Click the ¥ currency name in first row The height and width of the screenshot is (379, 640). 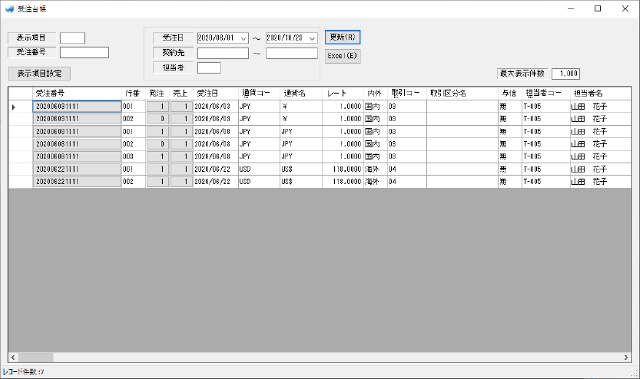[301, 106]
